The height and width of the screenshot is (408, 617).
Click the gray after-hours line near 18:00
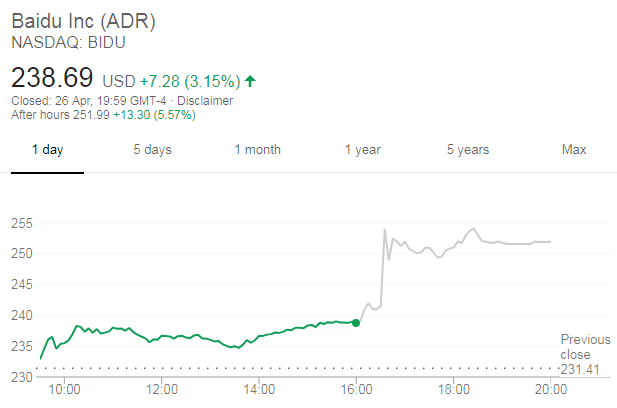click(x=453, y=243)
